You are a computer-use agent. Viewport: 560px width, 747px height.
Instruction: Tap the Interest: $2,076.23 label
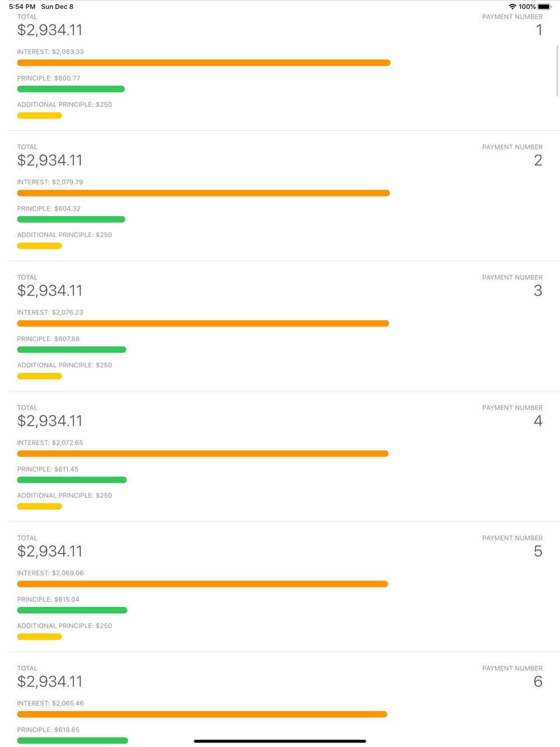tap(50, 312)
